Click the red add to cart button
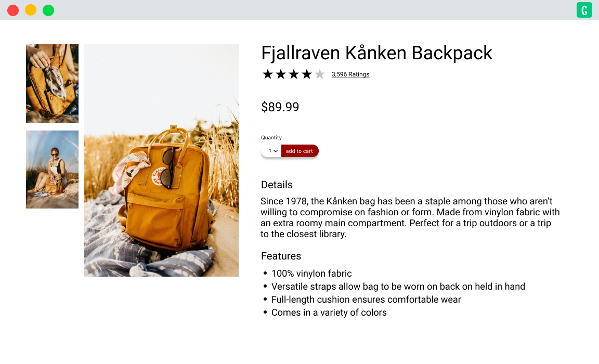The height and width of the screenshot is (364, 599). 299,151
